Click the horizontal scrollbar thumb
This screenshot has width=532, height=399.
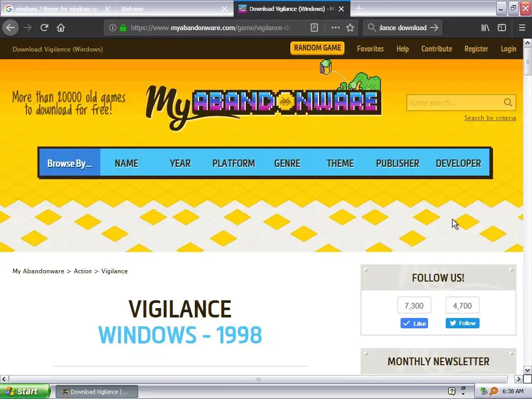click(258, 379)
